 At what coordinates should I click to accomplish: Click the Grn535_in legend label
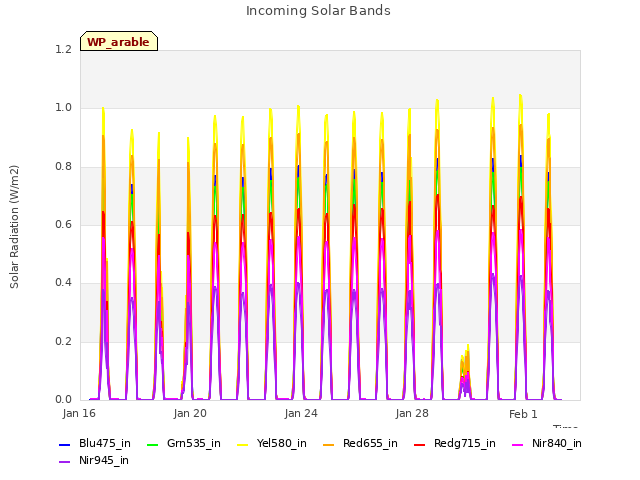193,443
